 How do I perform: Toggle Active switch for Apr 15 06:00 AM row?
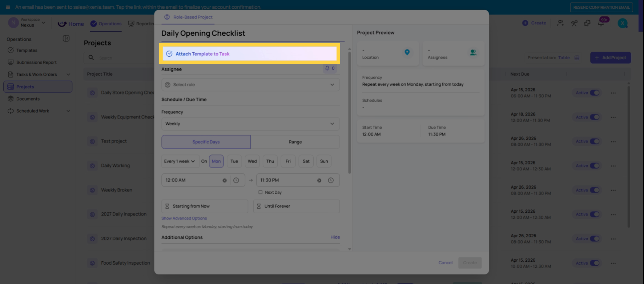click(x=595, y=93)
